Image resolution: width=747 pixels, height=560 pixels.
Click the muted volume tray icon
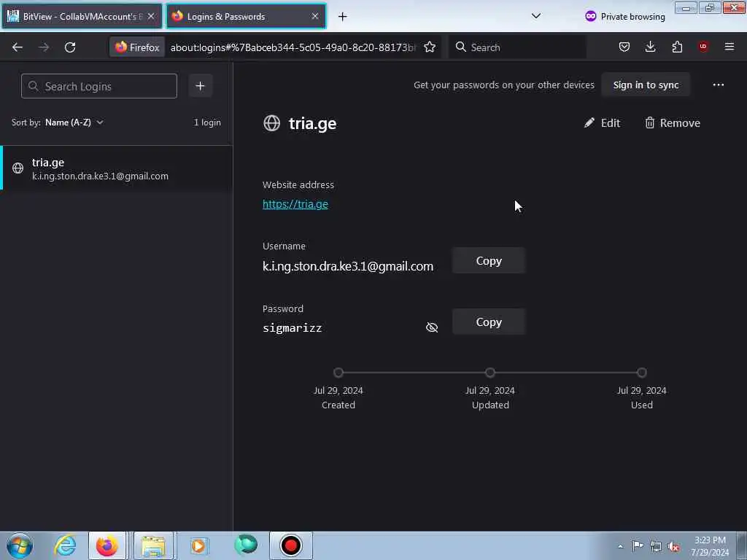pos(674,546)
